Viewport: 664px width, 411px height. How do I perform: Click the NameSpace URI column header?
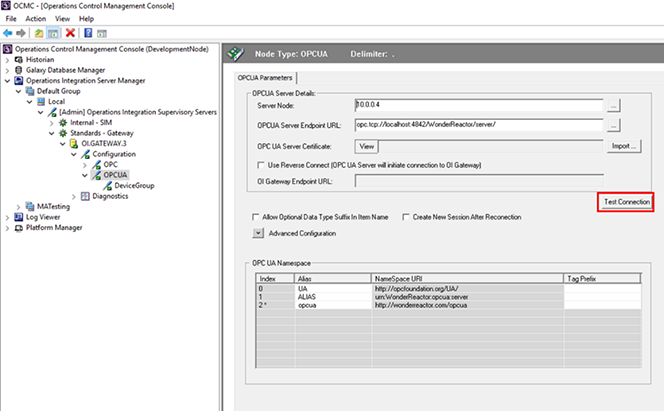(467, 279)
